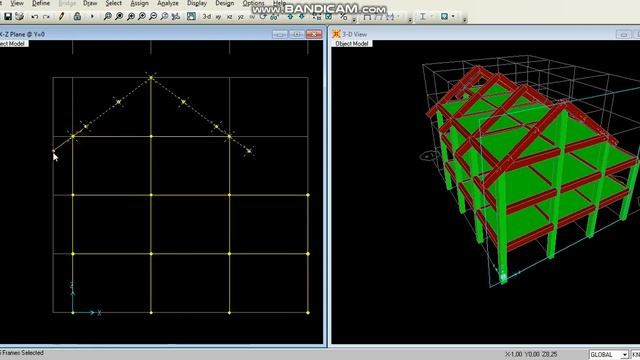
Task: Undo the last action
Action: 35,17
